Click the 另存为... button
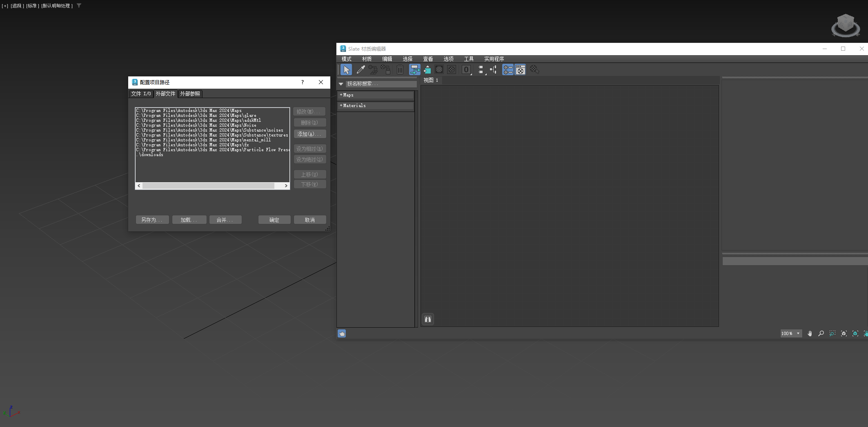This screenshot has height=427, width=868. click(x=152, y=220)
